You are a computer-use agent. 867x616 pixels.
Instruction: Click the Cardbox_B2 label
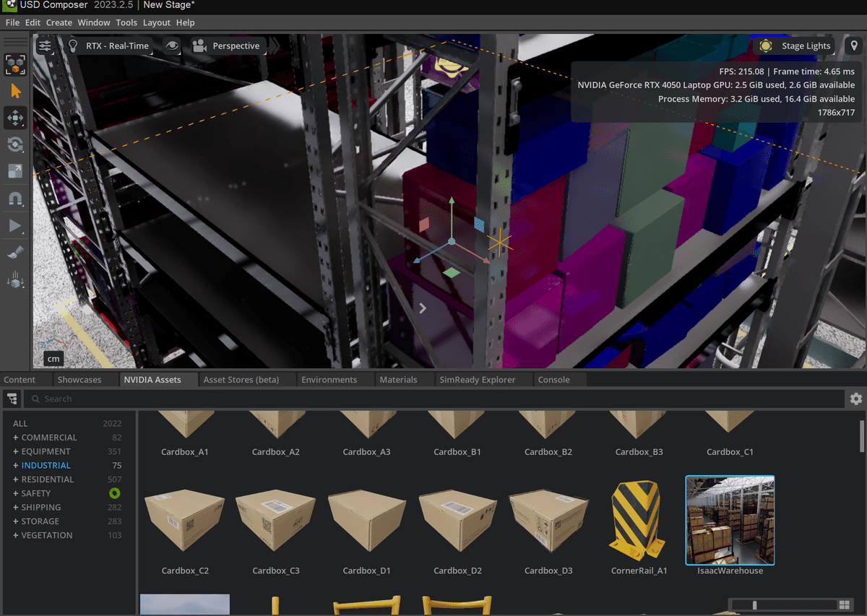click(x=548, y=452)
